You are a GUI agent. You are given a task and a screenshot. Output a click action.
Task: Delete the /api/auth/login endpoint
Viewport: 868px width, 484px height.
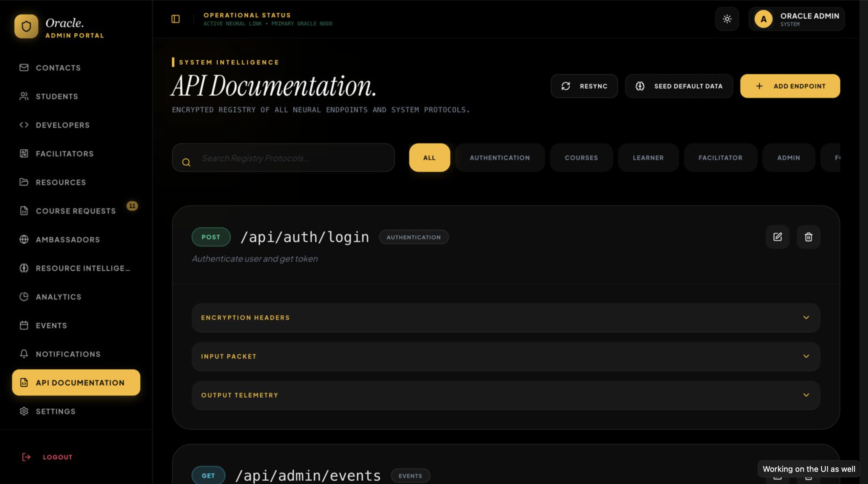[808, 237]
